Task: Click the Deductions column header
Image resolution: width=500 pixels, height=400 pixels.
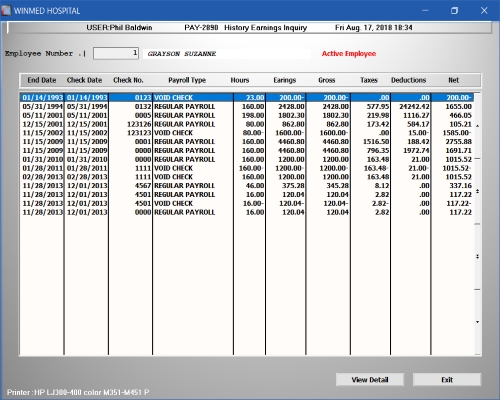Action: [x=408, y=80]
